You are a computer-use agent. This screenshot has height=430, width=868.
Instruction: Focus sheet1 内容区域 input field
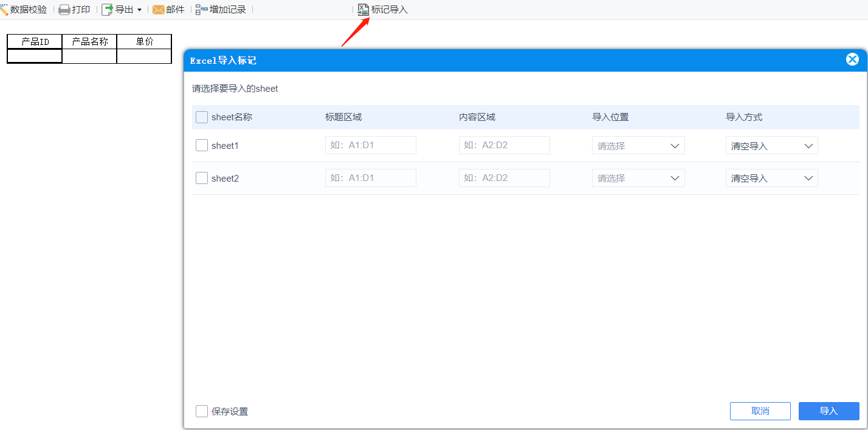505,145
